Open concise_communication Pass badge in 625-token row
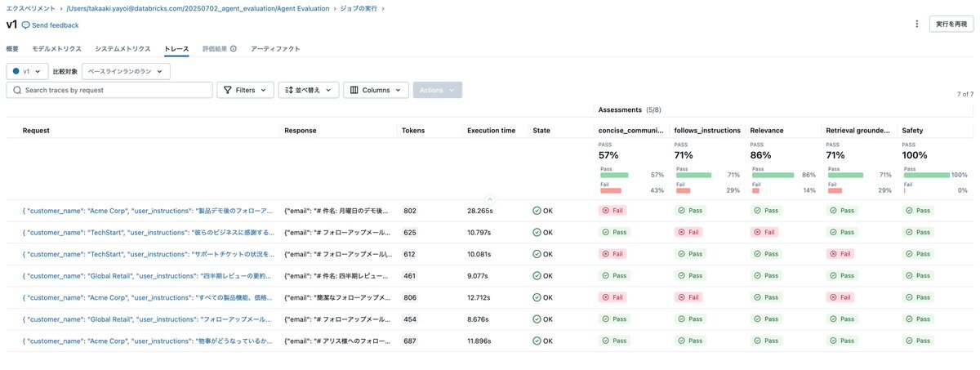The width and height of the screenshot is (980, 370). tap(614, 232)
